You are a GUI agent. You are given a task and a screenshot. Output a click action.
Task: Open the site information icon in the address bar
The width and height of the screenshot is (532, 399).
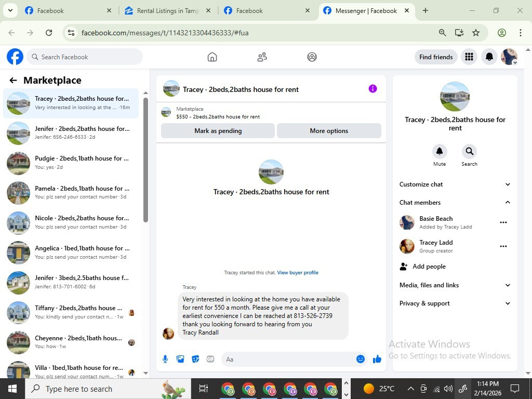pos(71,33)
